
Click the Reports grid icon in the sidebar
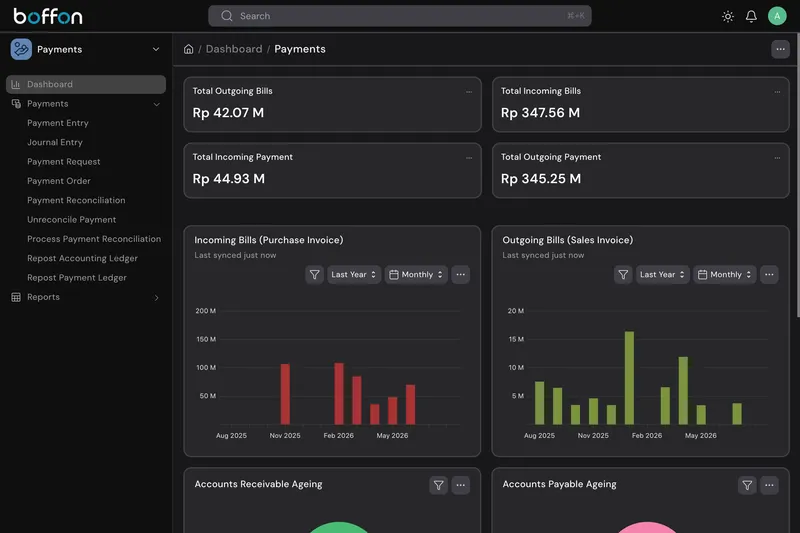(x=16, y=297)
